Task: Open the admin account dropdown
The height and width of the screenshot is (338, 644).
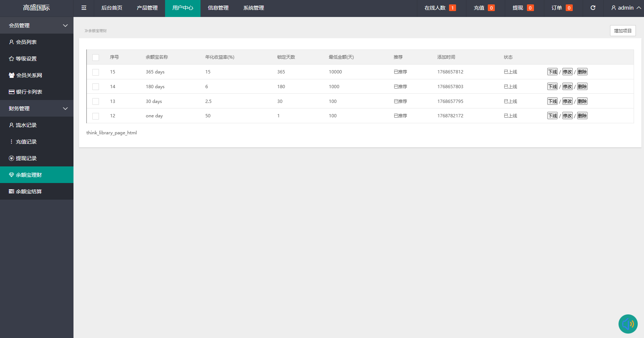Action: coord(626,8)
